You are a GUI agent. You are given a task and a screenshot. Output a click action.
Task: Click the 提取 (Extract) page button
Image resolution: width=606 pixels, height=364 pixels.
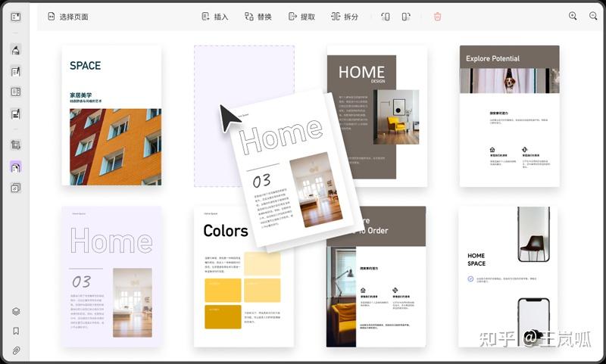point(301,17)
